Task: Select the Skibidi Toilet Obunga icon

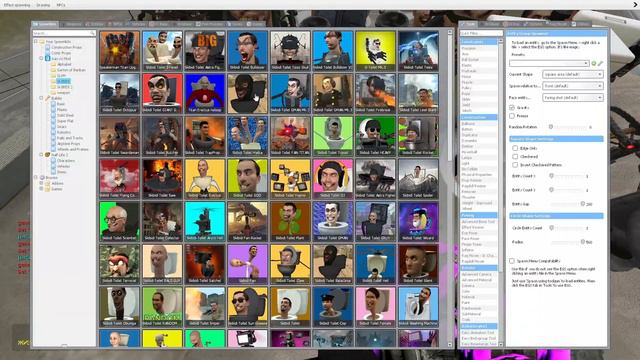Action: pos(120,306)
